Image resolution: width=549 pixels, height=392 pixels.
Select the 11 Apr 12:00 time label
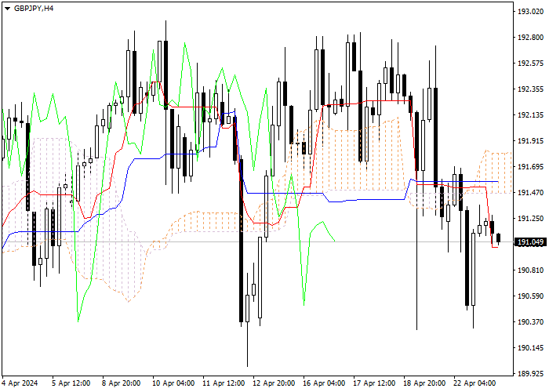224,383
